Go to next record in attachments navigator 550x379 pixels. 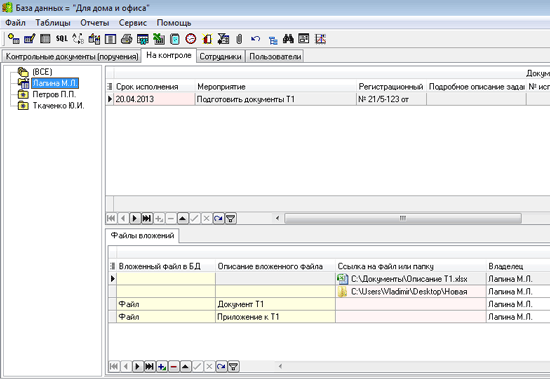(138, 367)
